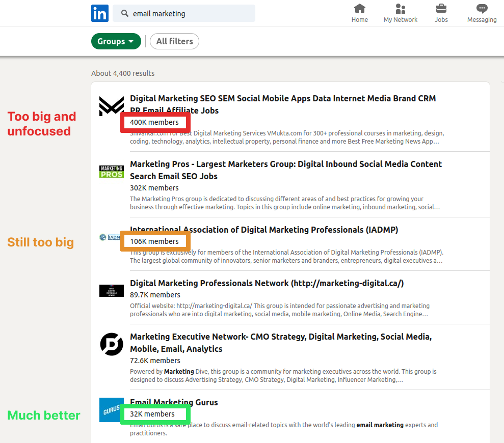Click the IADMP group description text
Screen dimensions: 504x443
coord(286,256)
